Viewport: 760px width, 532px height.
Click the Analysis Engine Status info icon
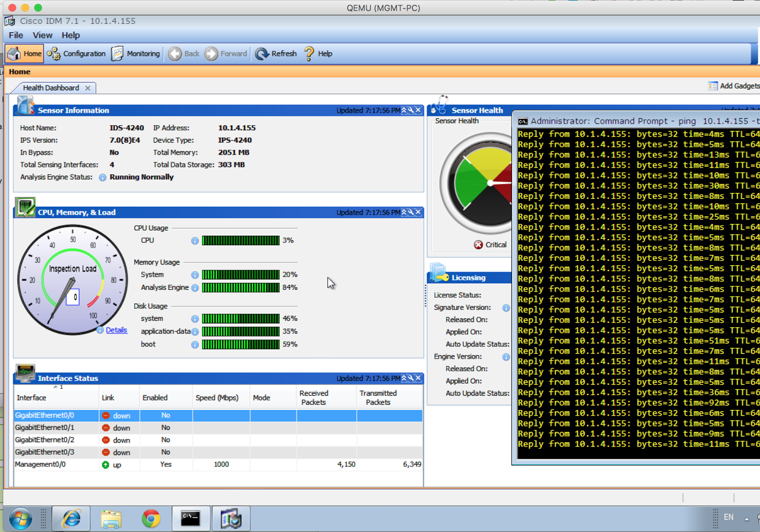click(102, 177)
